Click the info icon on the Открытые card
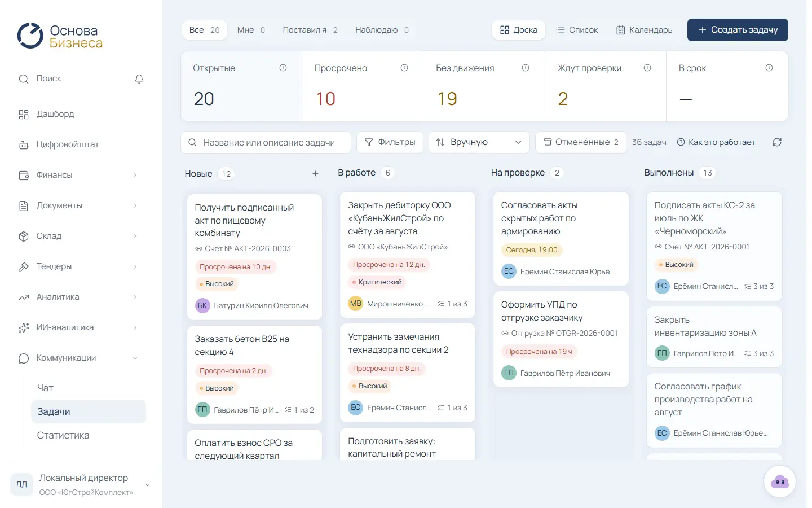The height and width of the screenshot is (508, 812). click(283, 68)
